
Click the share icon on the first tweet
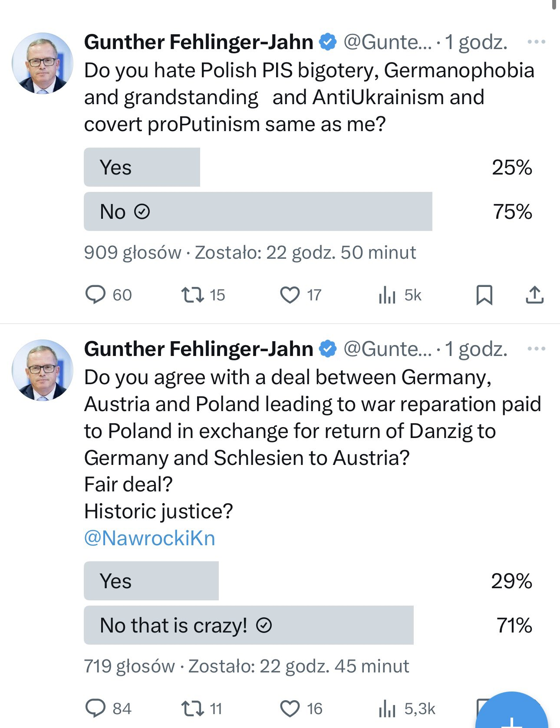pos(536,295)
